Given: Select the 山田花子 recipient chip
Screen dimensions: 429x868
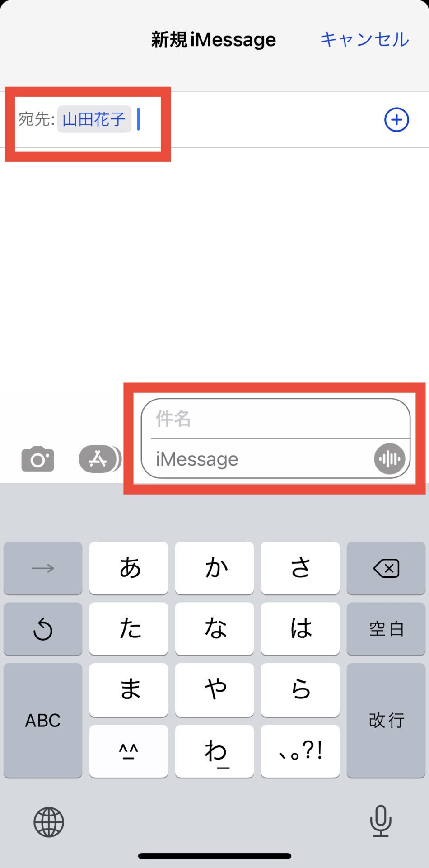Looking at the screenshot, I should (x=94, y=119).
